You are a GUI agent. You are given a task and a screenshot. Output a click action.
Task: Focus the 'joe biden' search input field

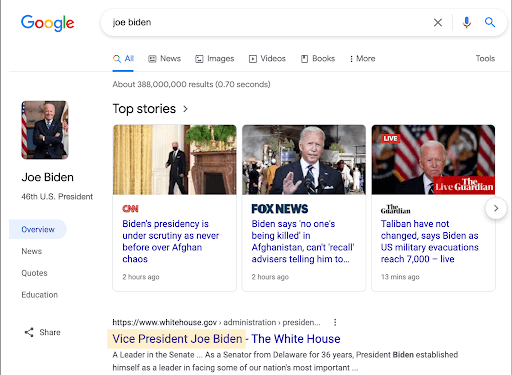click(267, 22)
